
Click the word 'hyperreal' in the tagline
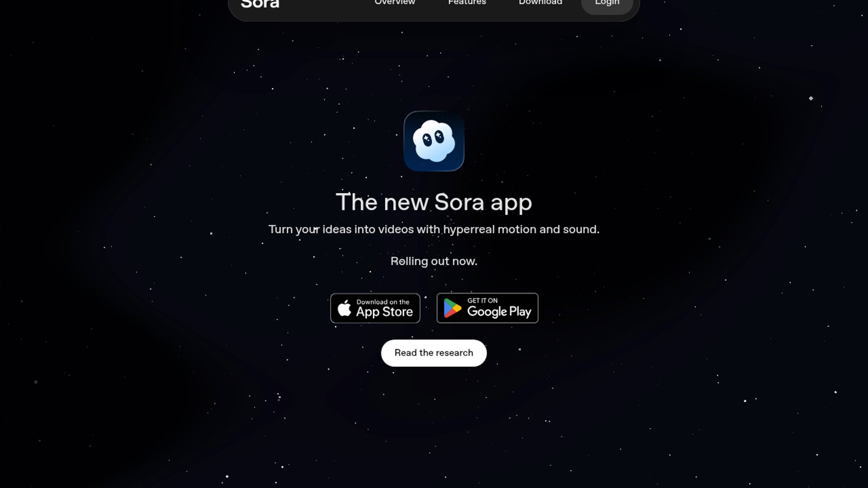469,230
